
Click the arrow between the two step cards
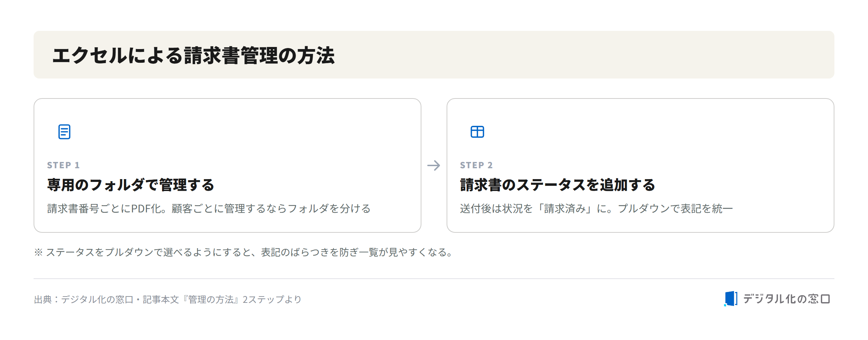pos(434,165)
